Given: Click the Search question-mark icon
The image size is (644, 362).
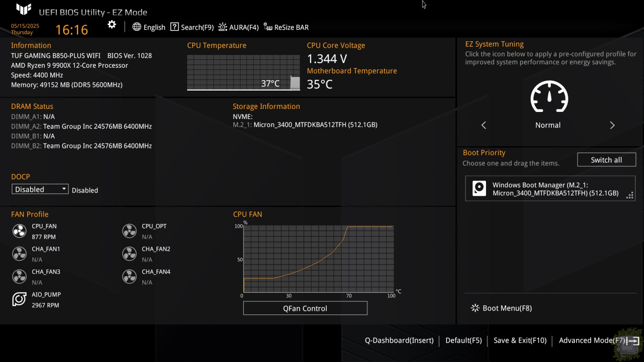Looking at the screenshot, I should (174, 27).
